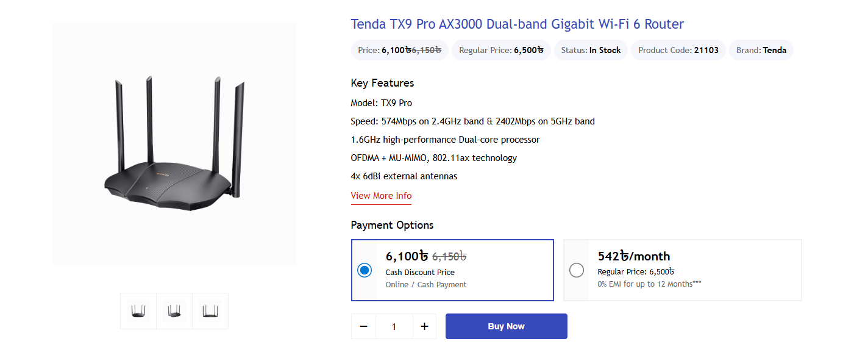Click the large router product image
Screen dimensions: 868x358
pos(174,143)
